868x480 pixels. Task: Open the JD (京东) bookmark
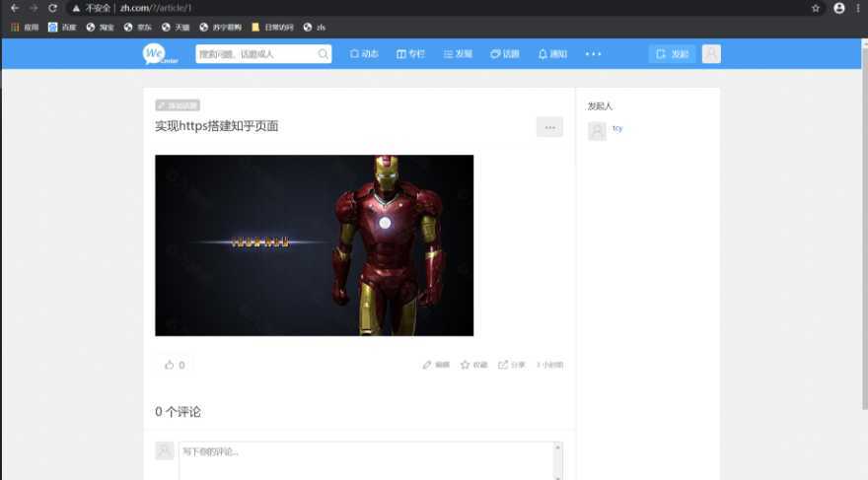(x=138, y=27)
